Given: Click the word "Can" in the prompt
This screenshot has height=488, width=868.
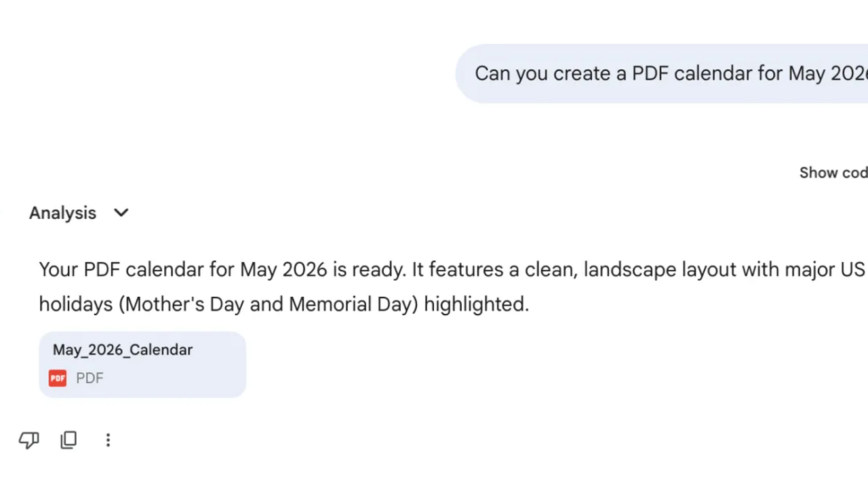Looking at the screenshot, I should tap(492, 73).
